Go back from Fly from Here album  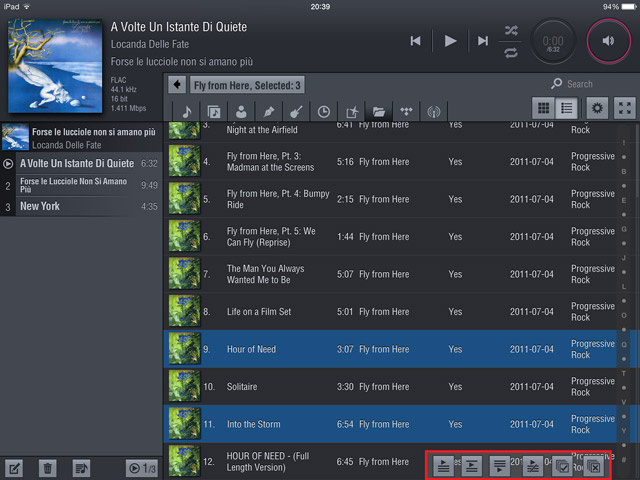point(177,85)
